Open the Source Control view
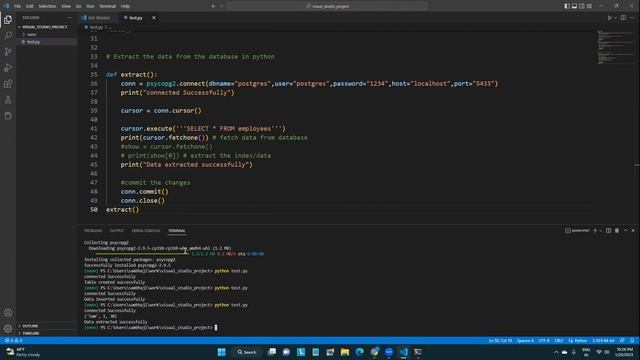 tap(8, 51)
